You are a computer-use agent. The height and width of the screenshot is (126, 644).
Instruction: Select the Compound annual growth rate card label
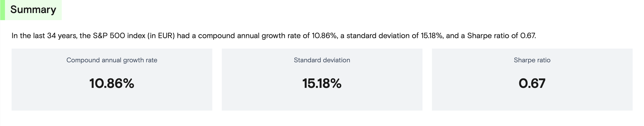(x=112, y=60)
